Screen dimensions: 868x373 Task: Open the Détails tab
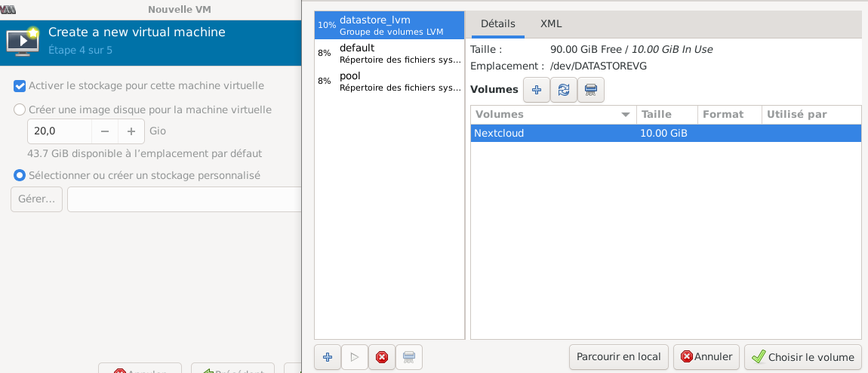click(498, 24)
